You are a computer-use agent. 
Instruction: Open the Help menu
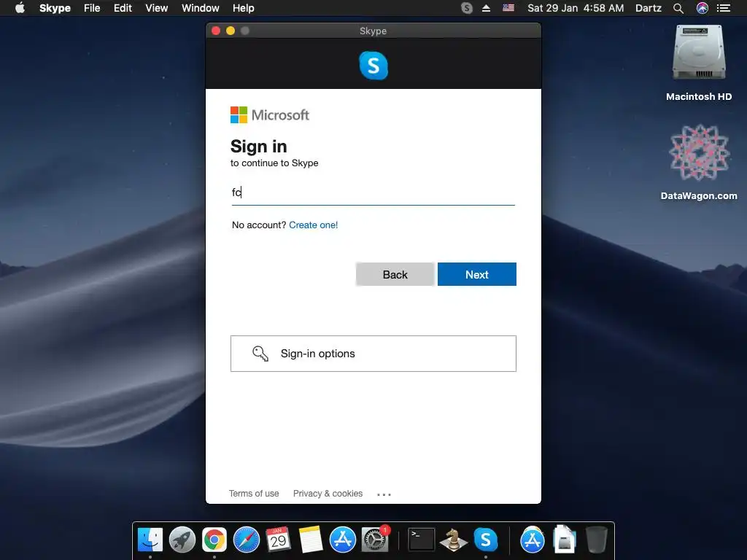point(244,8)
